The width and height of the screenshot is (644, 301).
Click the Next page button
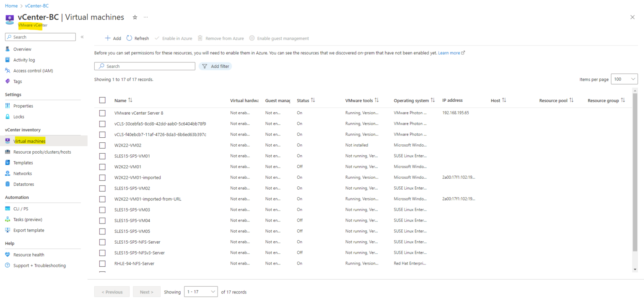(146, 291)
